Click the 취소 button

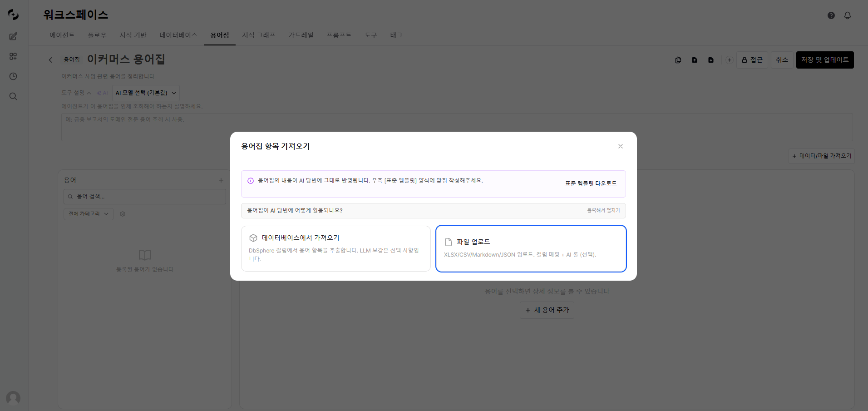[x=782, y=60]
